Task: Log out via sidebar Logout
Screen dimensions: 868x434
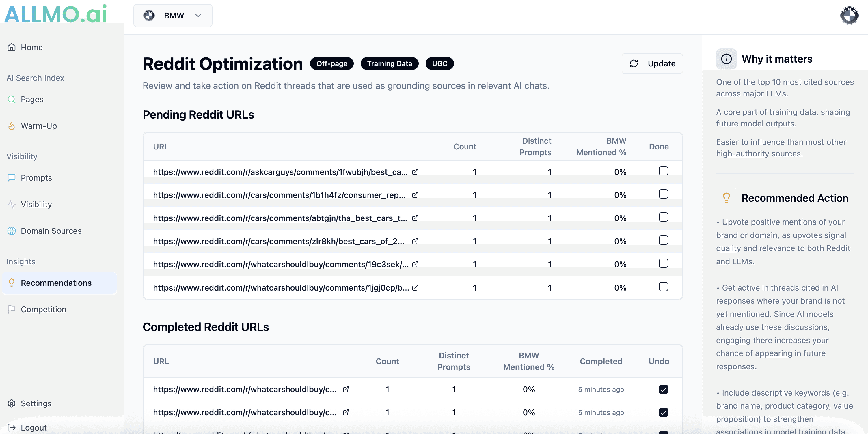Action: coord(33,427)
